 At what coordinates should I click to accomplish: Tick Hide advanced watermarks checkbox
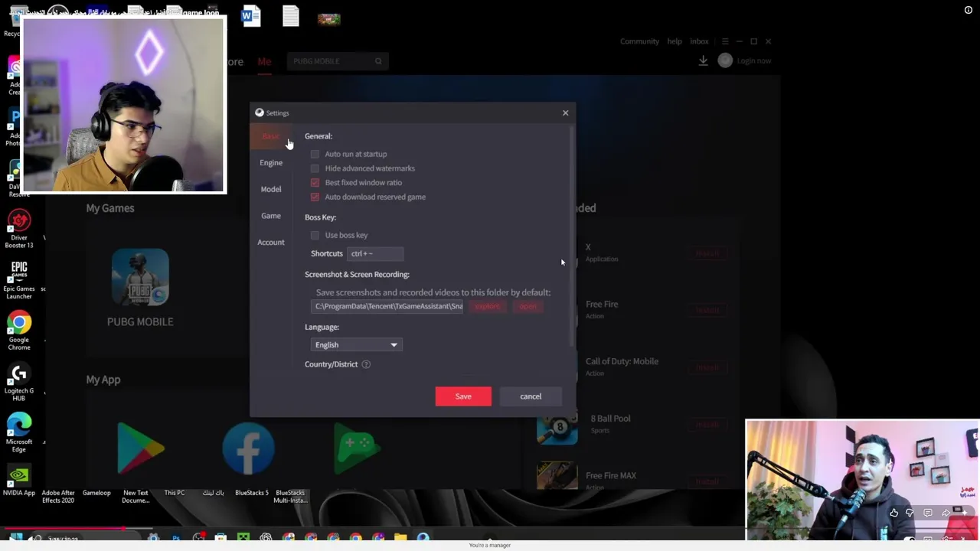click(315, 168)
